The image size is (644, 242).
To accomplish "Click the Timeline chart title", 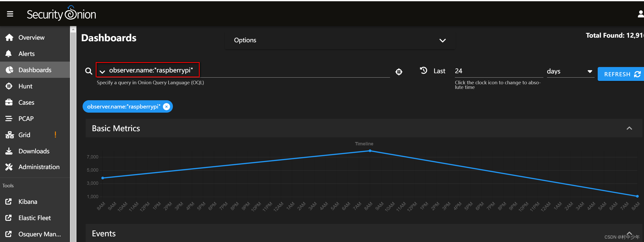I will tap(364, 144).
